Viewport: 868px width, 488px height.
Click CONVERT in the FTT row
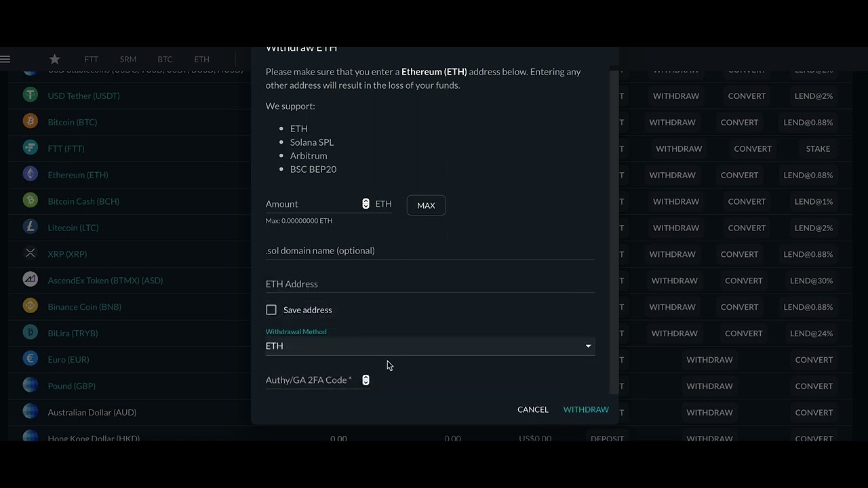click(x=753, y=148)
